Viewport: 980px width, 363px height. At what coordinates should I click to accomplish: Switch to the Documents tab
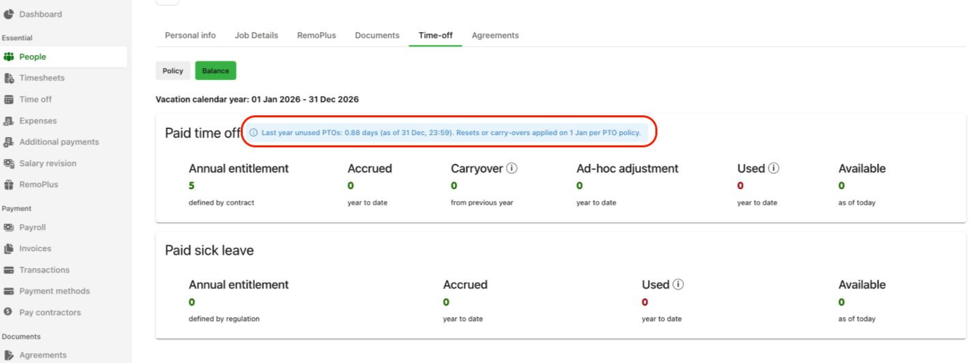coord(377,35)
